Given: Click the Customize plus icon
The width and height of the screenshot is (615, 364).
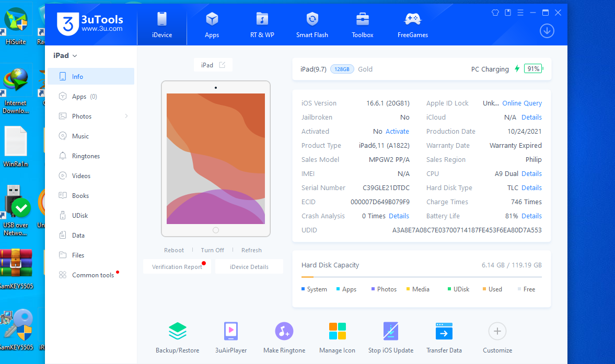Looking at the screenshot, I should (x=497, y=332).
